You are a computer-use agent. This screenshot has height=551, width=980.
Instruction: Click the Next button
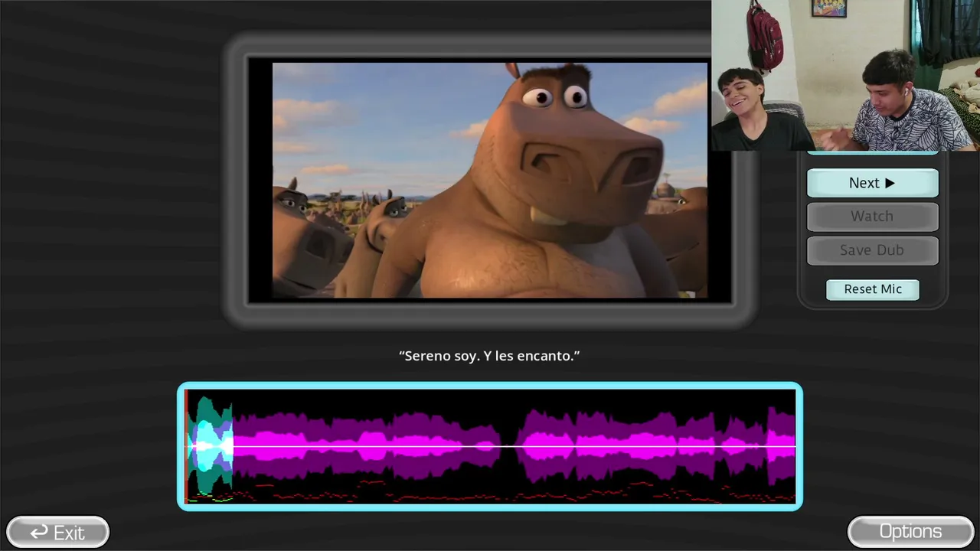[872, 183]
